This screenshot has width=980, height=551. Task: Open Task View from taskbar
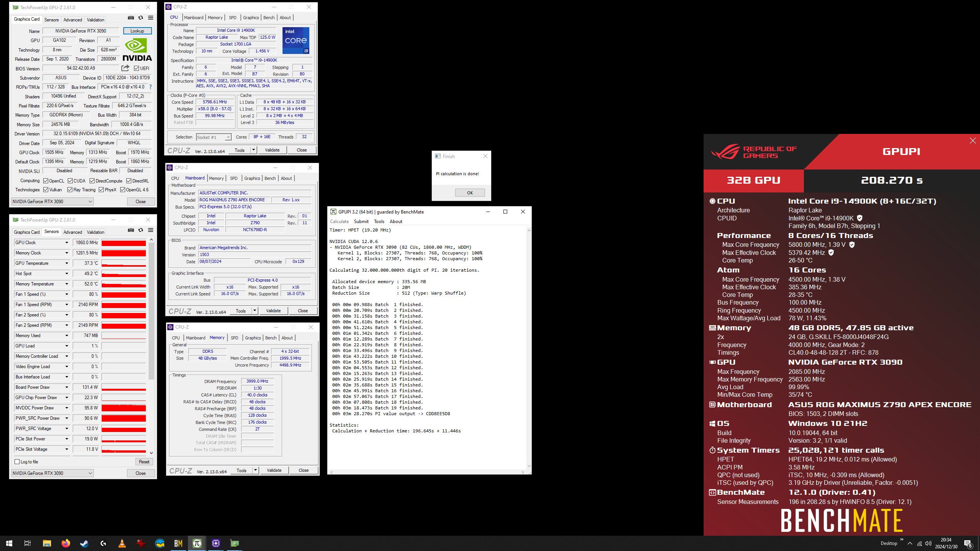(x=28, y=543)
